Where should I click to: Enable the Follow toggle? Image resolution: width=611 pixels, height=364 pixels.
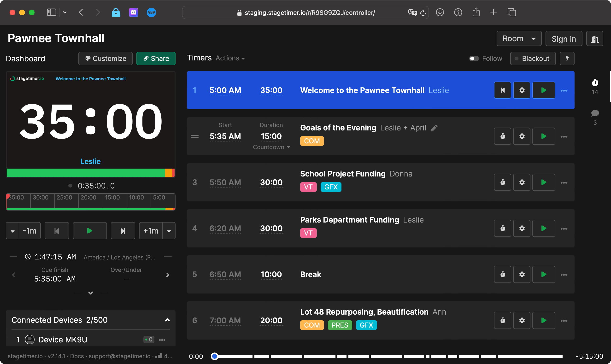tap(474, 58)
